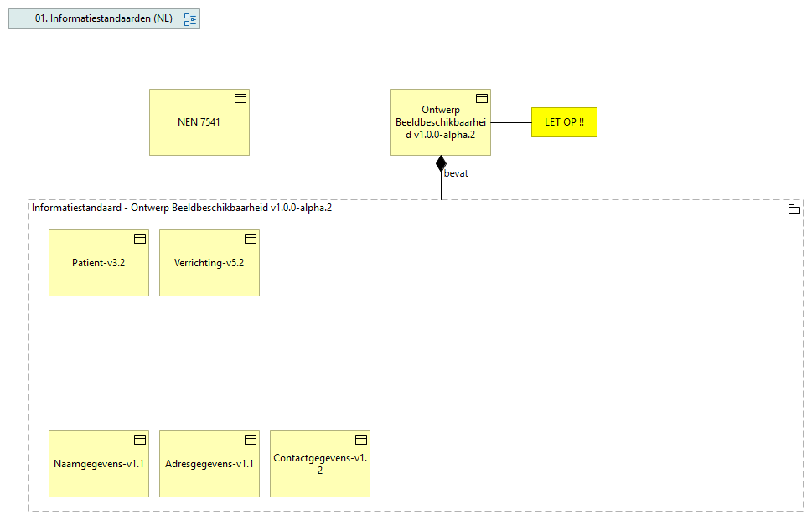Select the yellow LET OP !! note
812x520 pixels.
(x=564, y=121)
